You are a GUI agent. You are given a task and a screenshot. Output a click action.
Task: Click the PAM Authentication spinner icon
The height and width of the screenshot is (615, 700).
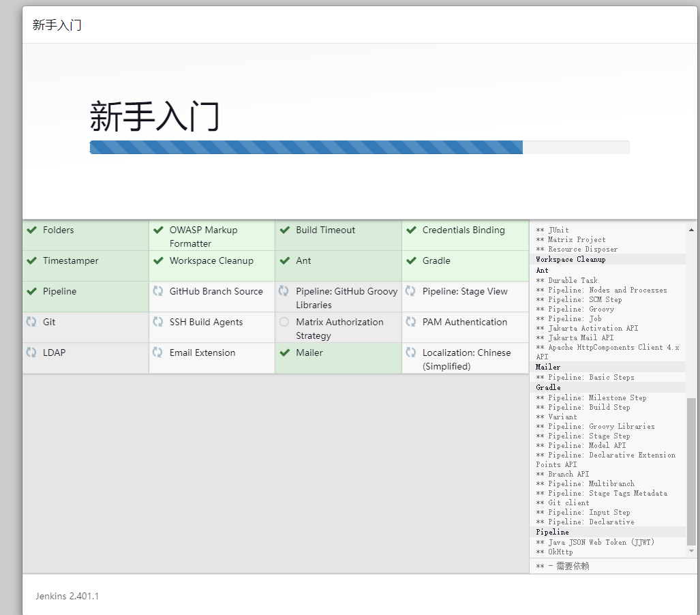click(x=411, y=322)
